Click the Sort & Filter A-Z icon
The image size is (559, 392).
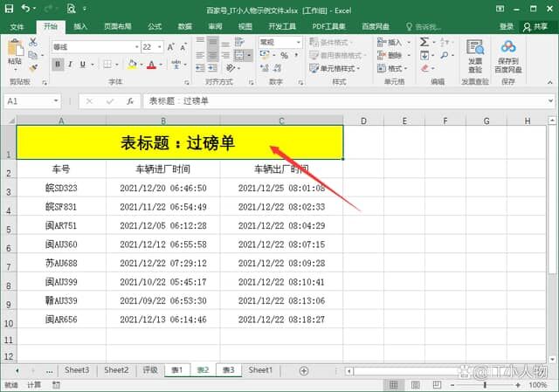(445, 42)
